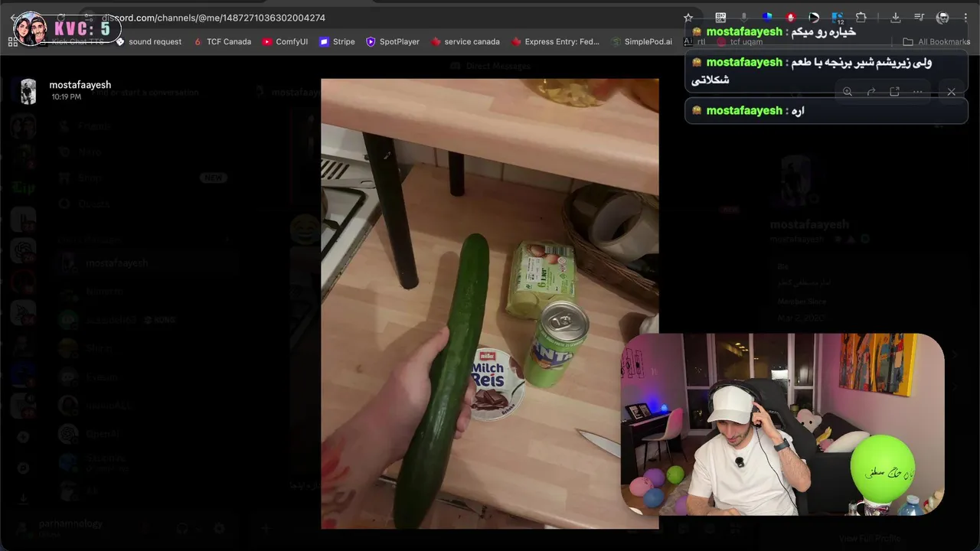Open the SimplePod.ai bookmark
This screenshot has height=551, width=980.
[642, 42]
